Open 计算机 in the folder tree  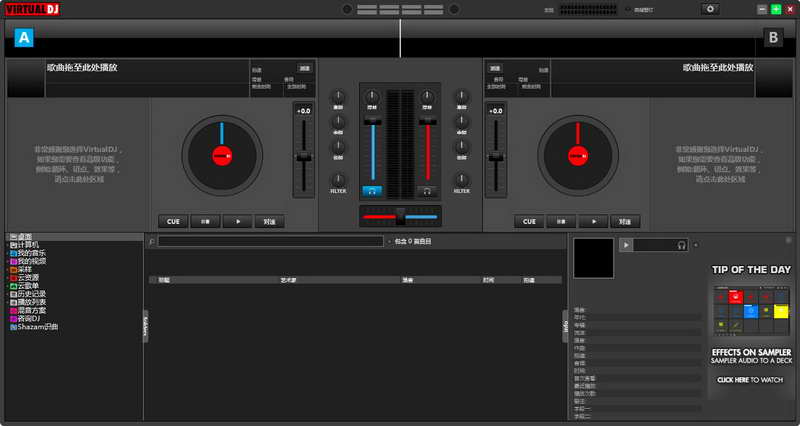(x=24, y=245)
